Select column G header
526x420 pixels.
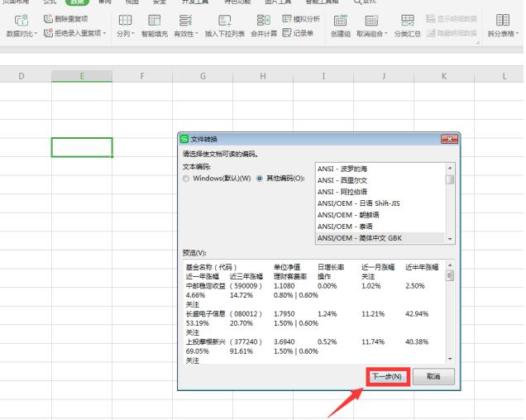click(x=203, y=76)
